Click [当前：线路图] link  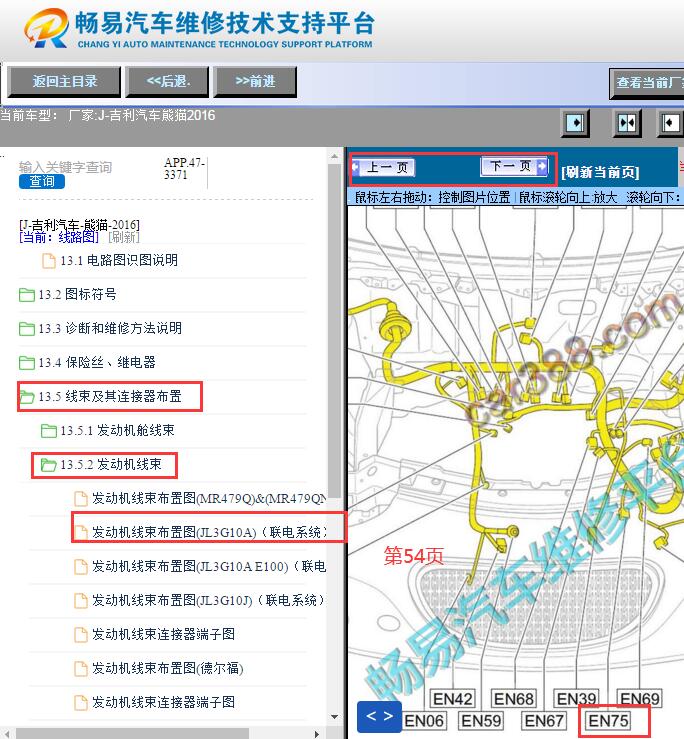59,237
